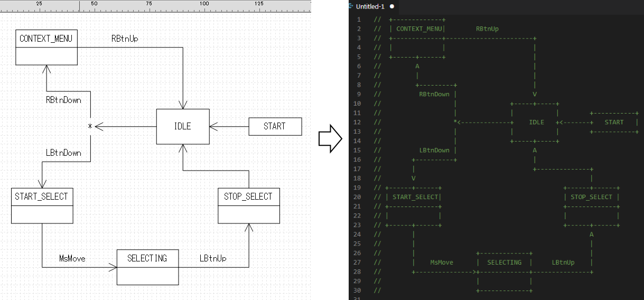This screenshot has height=300, width=644.
Task: Select the STOP_SELECT state box in diagram
Action: coord(248,205)
